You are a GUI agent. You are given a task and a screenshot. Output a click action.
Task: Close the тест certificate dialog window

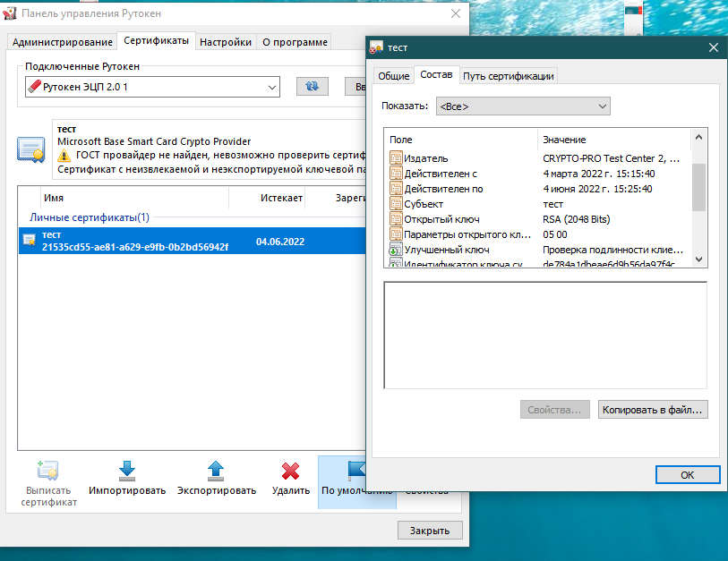click(x=713, y=47)
